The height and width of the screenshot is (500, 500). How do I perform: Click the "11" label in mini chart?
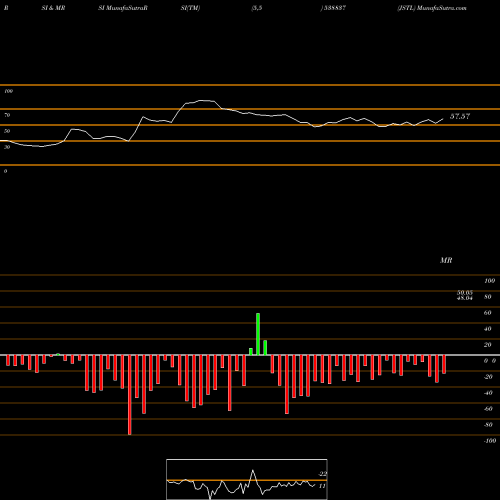point(322,486)
